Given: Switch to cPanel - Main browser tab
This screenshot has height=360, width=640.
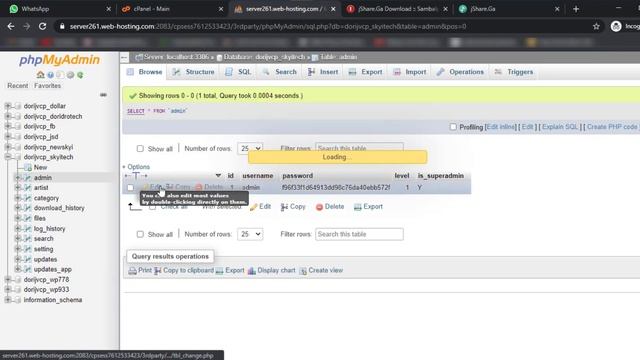Looking at the screenshot, I should point(171,9).
